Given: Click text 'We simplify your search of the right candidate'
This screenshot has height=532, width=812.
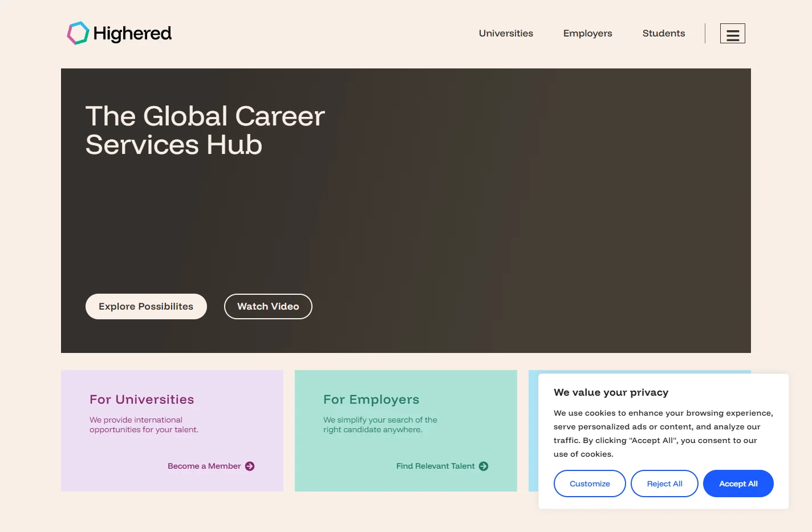Looking at the screenshot, I should pos(380,425).
